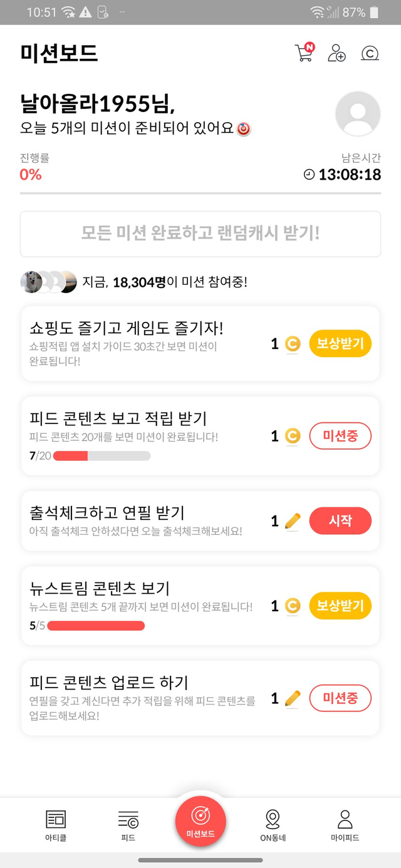Image resolution: width=401 pixels, height=868 pixels.
Task: Click the 뉴스트림 5/5 progress bar
Action: point(96,626)
